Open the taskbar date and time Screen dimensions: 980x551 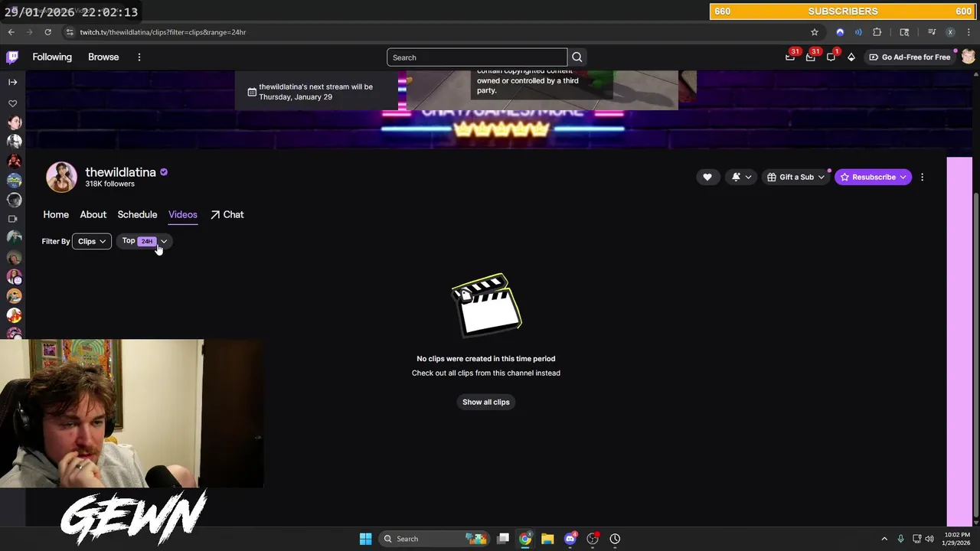coord(957,539)
